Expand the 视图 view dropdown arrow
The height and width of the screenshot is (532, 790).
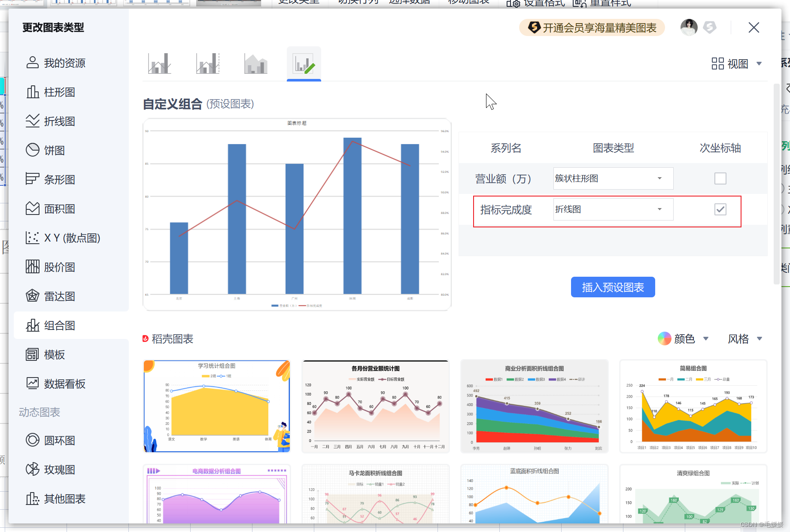pos(759,64)
